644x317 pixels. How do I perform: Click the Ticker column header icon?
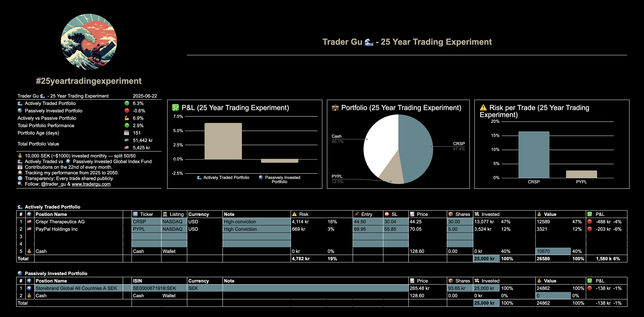(x=135, y=214)
